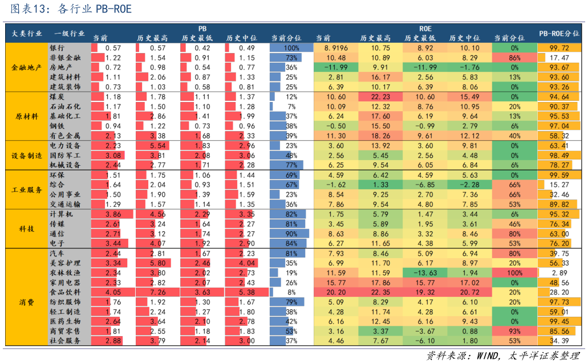Click the PB-ROE分位 column header
The image size is (588, 364).
point(559,33)
